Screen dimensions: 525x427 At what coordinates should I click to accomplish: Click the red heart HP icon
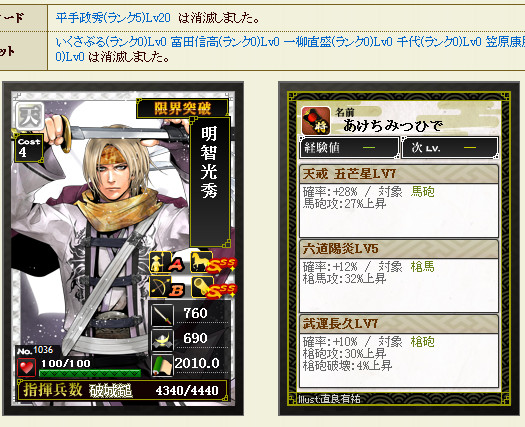coord(26,367)
